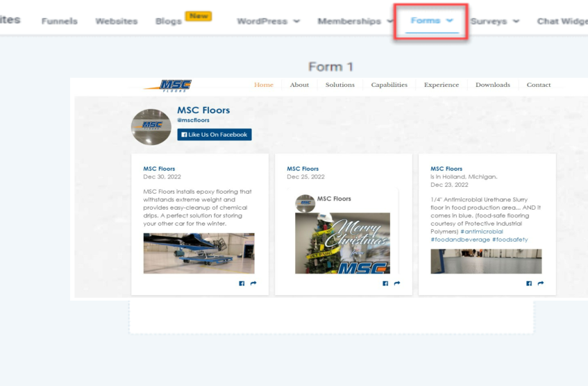Go to the Solutions nav link
This screenshot has height=386, width=588.
click(x=339, y=85)
